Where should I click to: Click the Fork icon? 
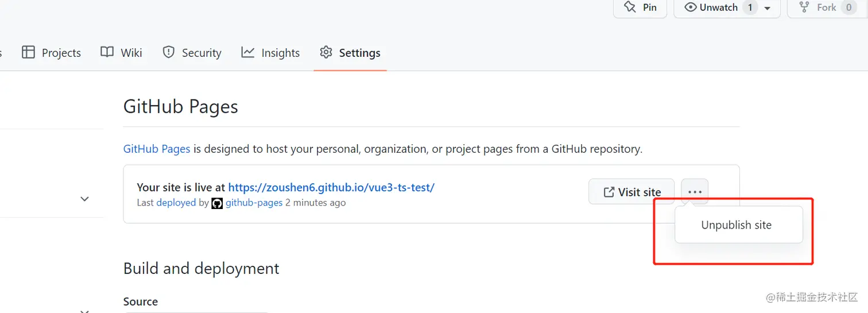tap(805, 7)
